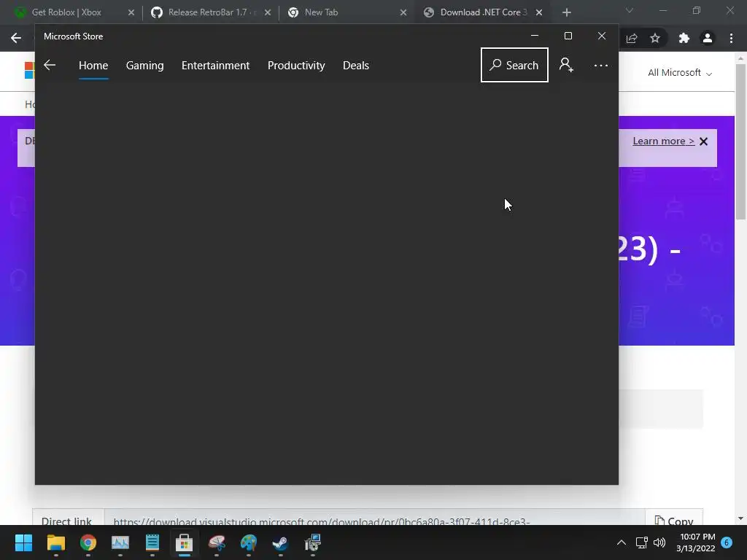Image resolution: width=747 pixels, height=560 pixels.
Task: Open the sign-in account icon in Store
Action: coord(566,65)
